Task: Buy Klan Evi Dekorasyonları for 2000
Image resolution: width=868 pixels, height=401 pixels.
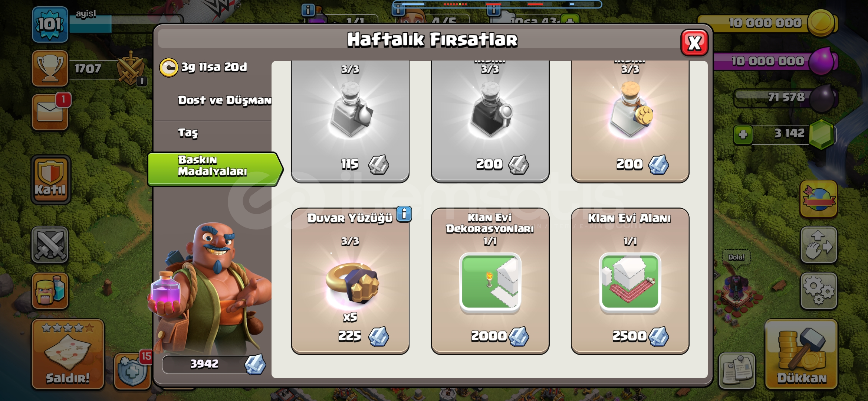Action: 490,281
